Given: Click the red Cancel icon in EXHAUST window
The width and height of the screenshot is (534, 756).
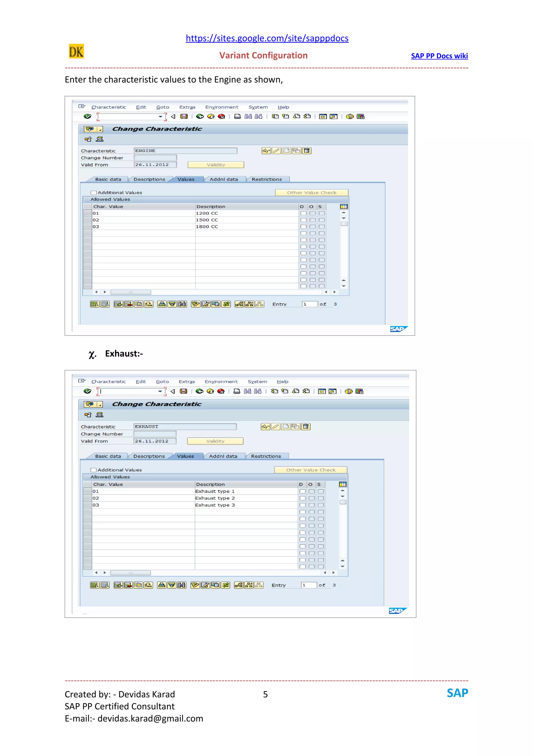Looking at the screenshot, I should [x=221, y=391].
